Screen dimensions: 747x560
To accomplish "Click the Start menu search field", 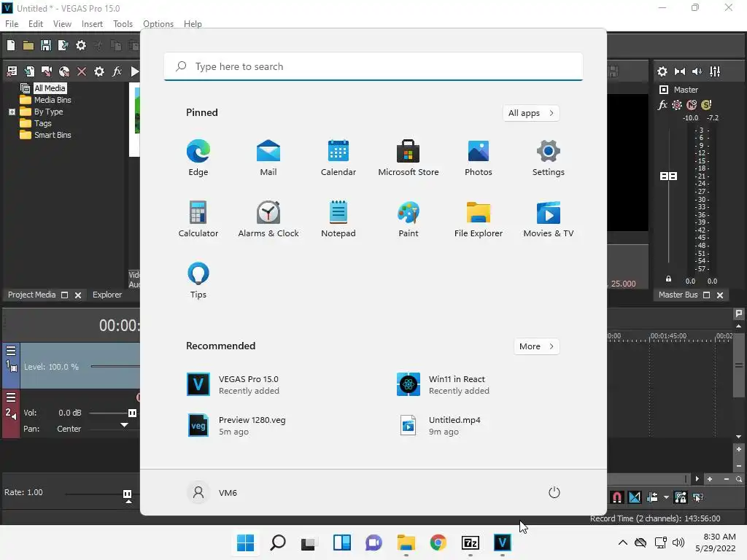I will (373, 66).
